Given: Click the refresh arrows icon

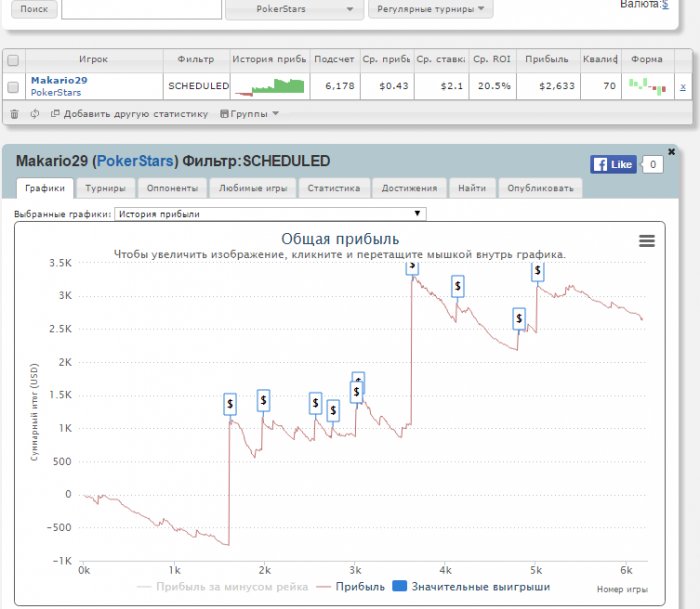Looking at the screenshot, I should coord(34,114).
